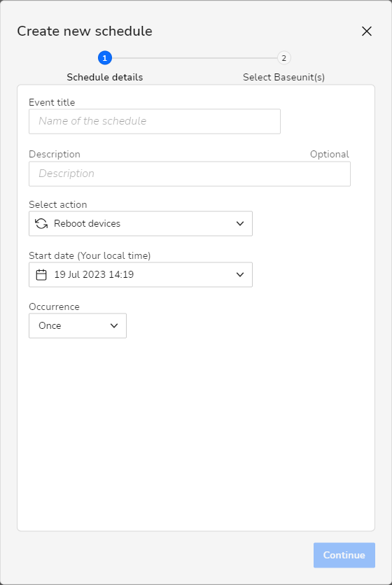
Task: Click the reboot circular arrows icon
Action: pos(41,223)
